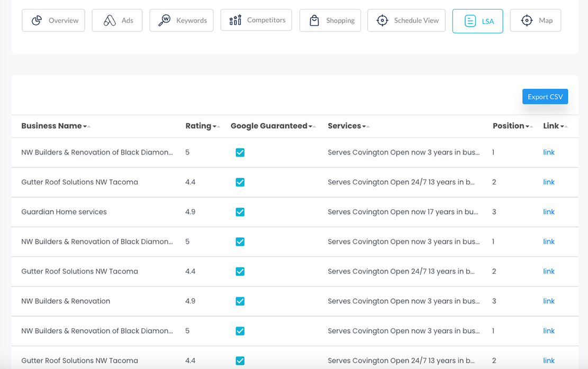Sort by Rating column arrow
Viewport: 588px width, 369px height.
[x=216, y=127]
